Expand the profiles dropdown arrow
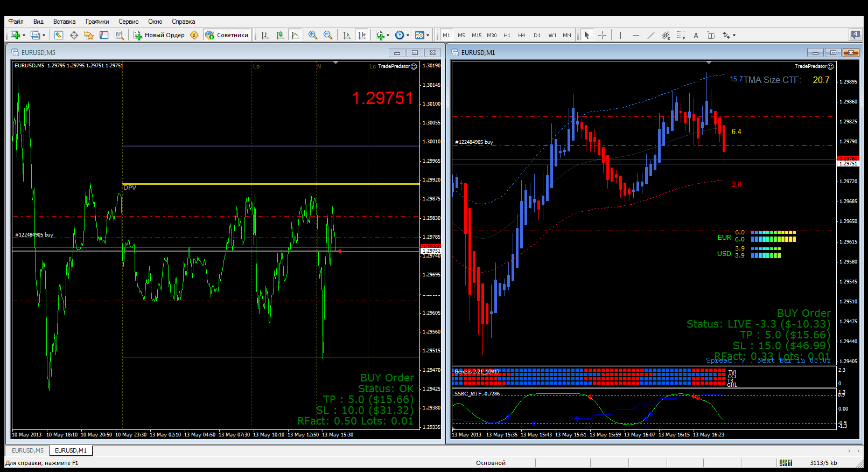Viewport: 868px width, 472px height. [x=44, y=36]
